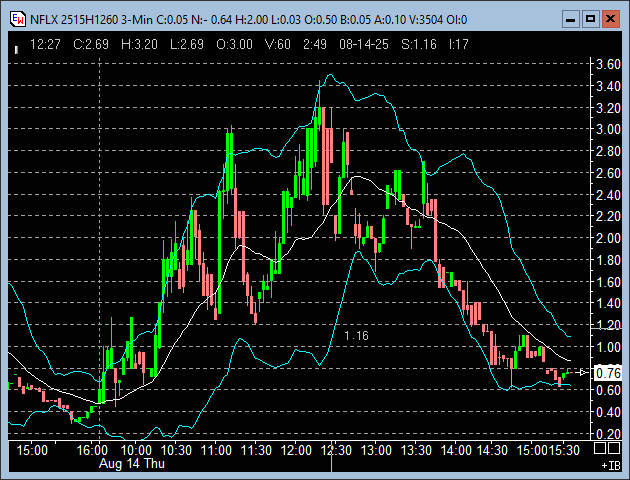Click the current price marker 0.76

pos(608,373)
